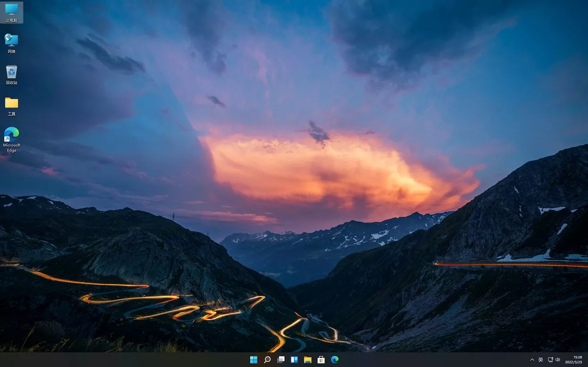Open Task View on the taskbar
Screen dimensions: 588x367
281,360
